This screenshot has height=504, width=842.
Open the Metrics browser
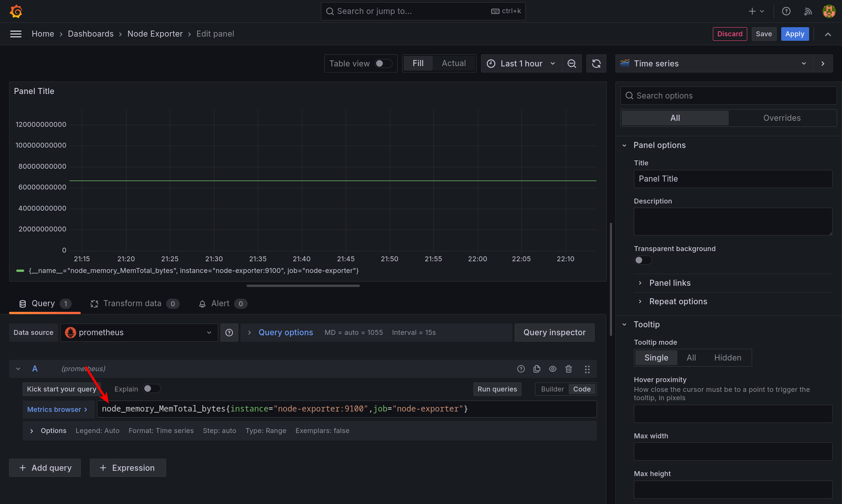coord(58,410)
